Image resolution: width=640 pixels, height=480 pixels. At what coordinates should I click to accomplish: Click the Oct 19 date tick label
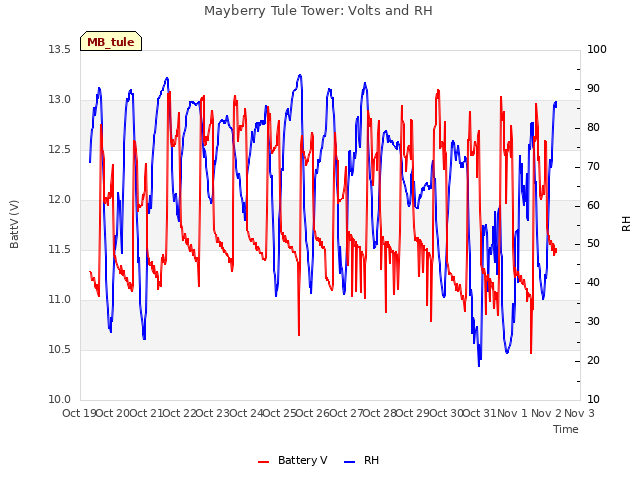[x=79, y=413]
